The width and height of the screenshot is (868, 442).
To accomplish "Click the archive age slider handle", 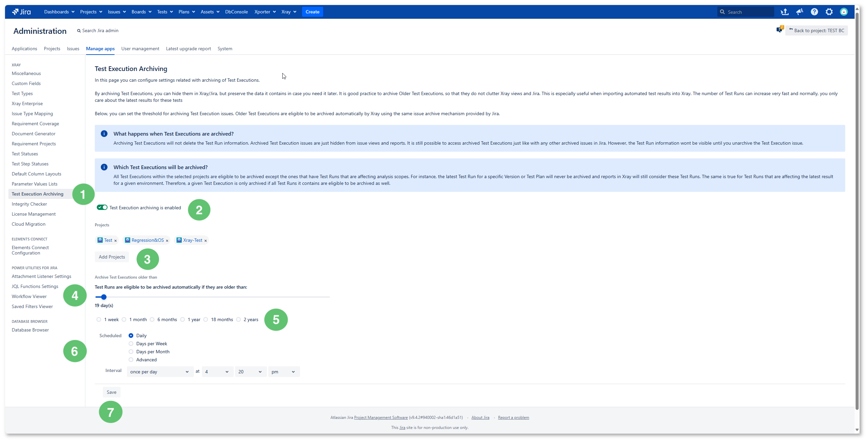I will (104, 297).
